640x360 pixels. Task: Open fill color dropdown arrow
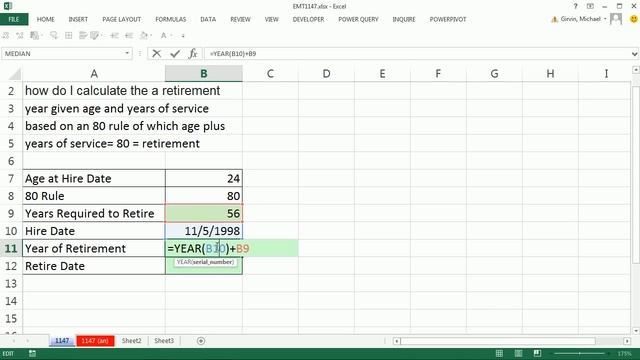(151, 36)
